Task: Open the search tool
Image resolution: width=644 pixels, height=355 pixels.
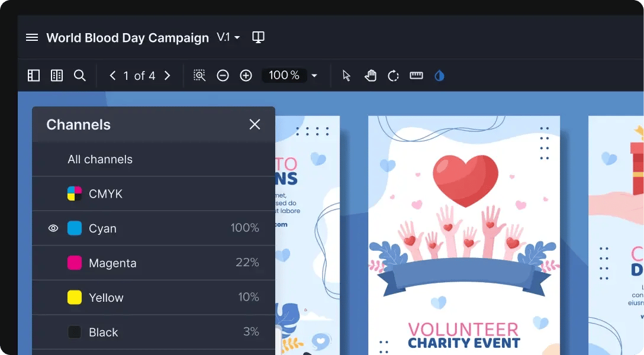Action: coord(80,75)
